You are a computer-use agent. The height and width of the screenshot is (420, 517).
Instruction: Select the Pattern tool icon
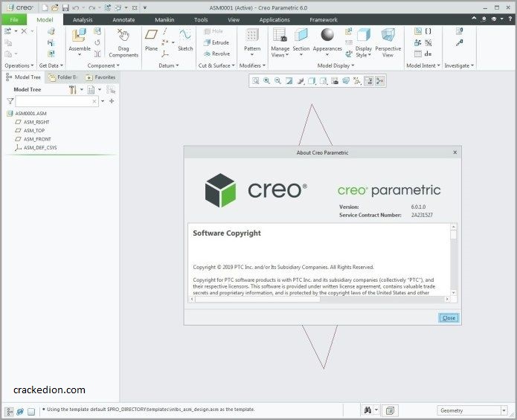pyautogui.click(x=252, y=35)
